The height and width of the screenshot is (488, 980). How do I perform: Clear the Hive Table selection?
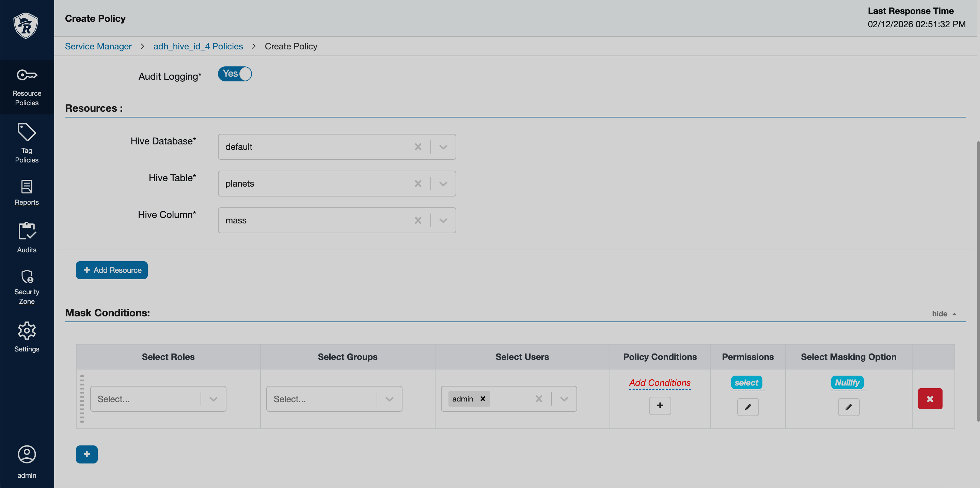418,183
